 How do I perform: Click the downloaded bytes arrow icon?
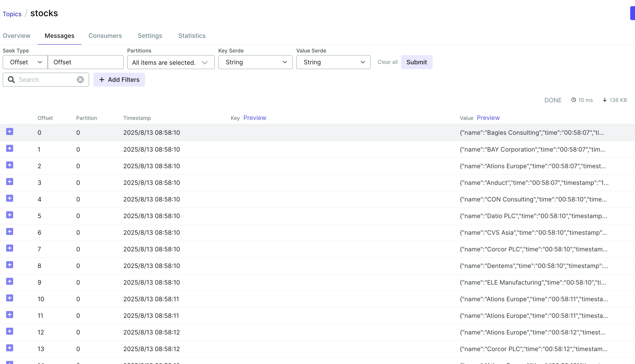pos(605,100)
